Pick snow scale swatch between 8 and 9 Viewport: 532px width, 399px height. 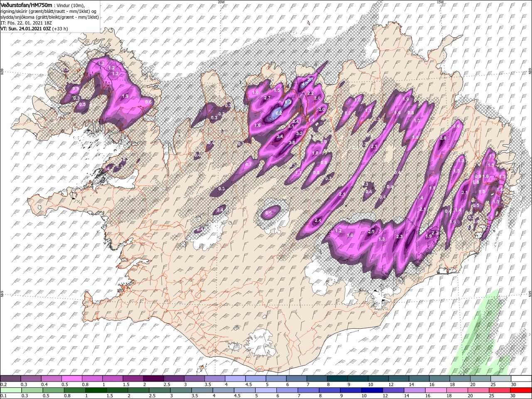(x=337, y=379)
